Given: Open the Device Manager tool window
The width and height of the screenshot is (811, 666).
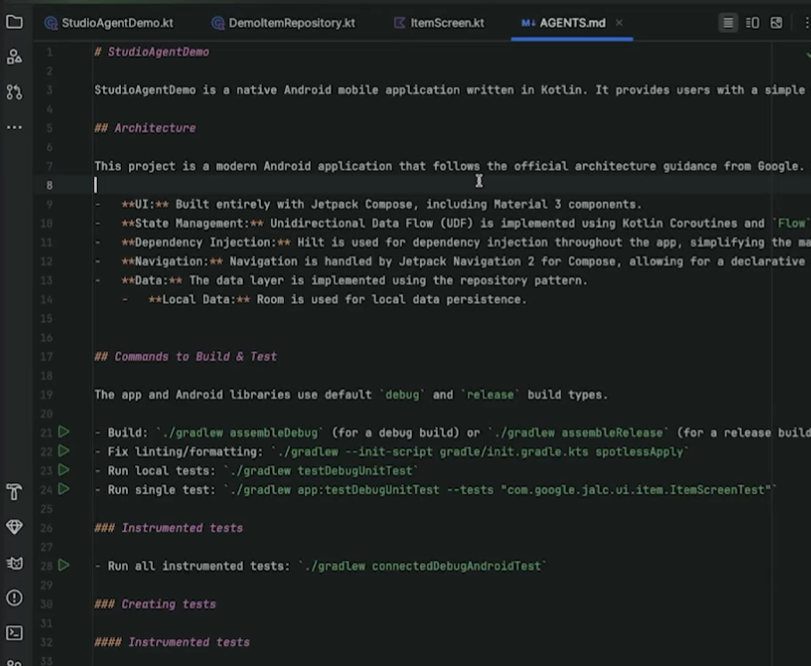Looking at the screenshot, I should (14, 562).
